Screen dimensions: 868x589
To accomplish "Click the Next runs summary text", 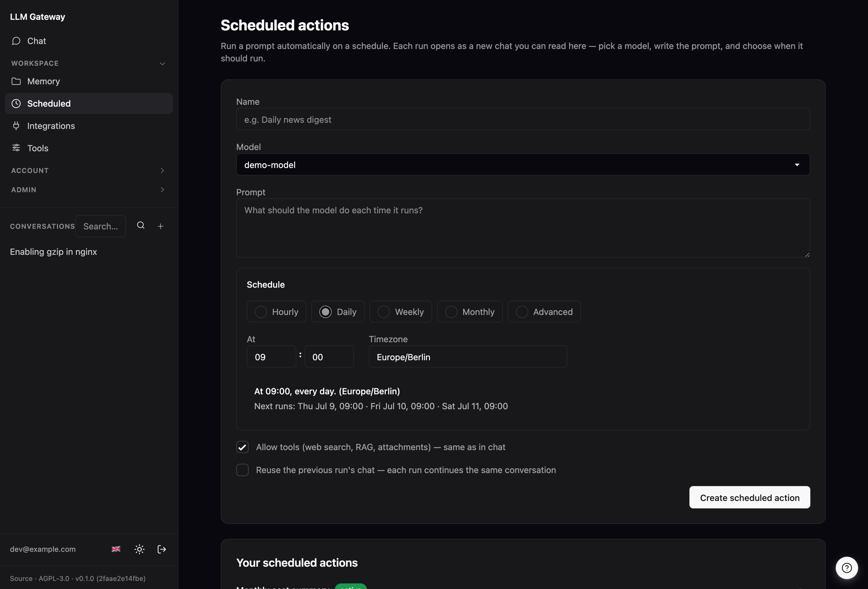I will point(381,406).
